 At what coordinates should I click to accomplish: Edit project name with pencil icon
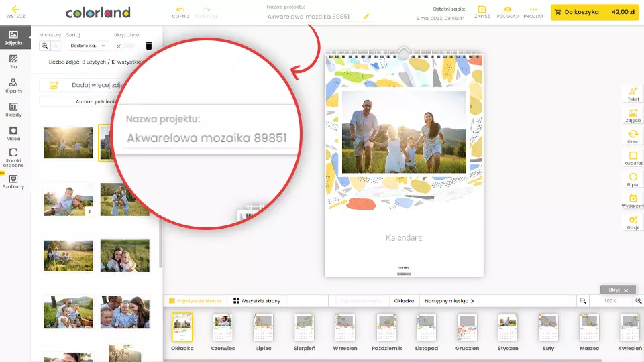pyautogui.click(x=366, y=16)
